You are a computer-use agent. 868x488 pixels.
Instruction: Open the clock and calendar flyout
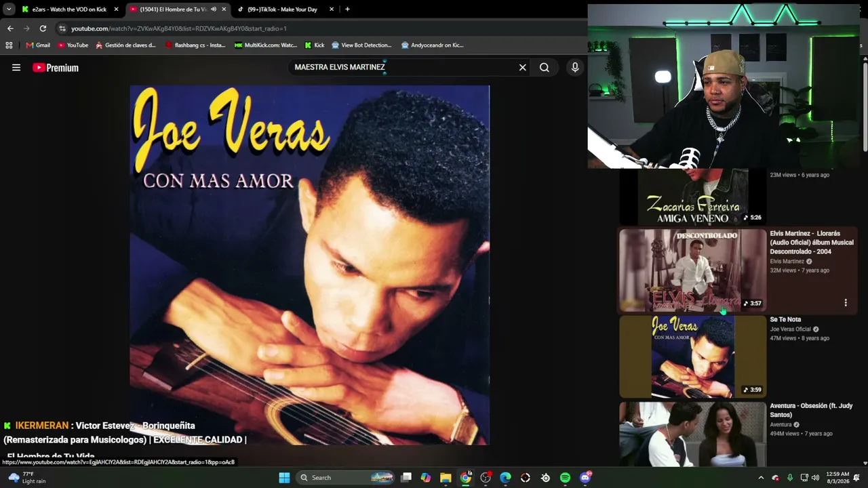pyautogui.click(x=837, y=478)
